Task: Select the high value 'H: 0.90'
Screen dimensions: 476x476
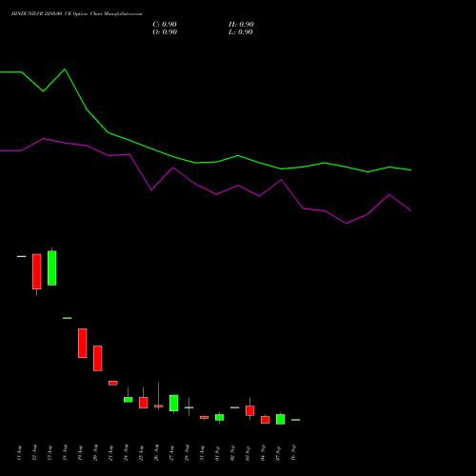Action: (241, 25)
